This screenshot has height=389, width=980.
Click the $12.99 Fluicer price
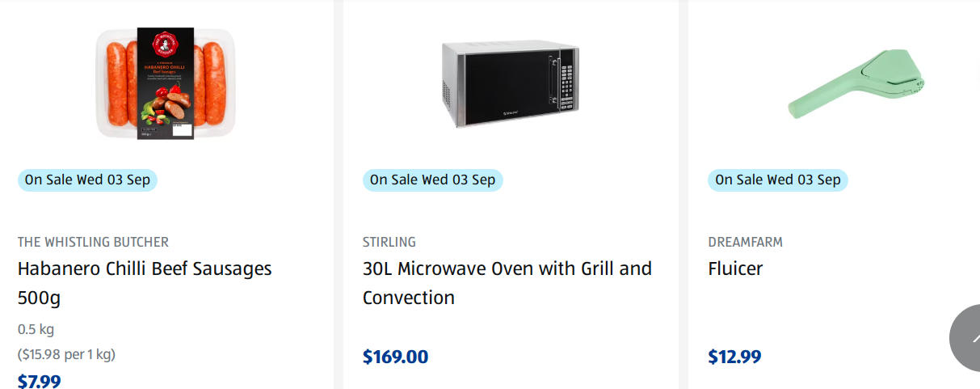[x=734, y=357]
